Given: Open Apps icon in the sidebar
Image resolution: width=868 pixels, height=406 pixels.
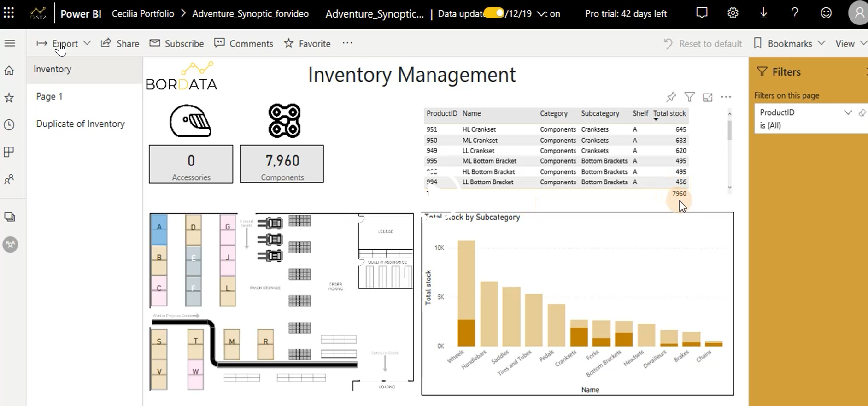Looking at the screenshot, I should [x=9, y=152].
